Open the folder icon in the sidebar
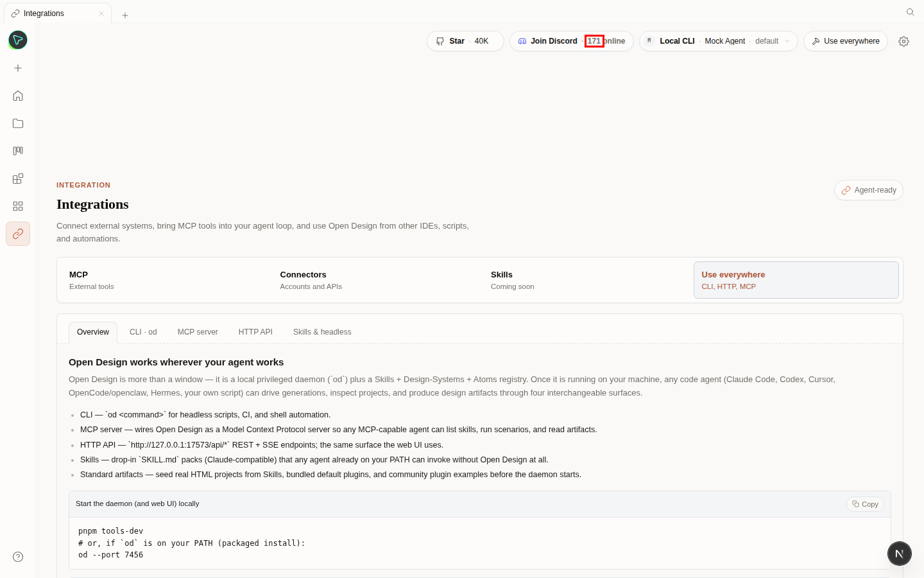Screen dimensions: 924x578 click(18, 123)
